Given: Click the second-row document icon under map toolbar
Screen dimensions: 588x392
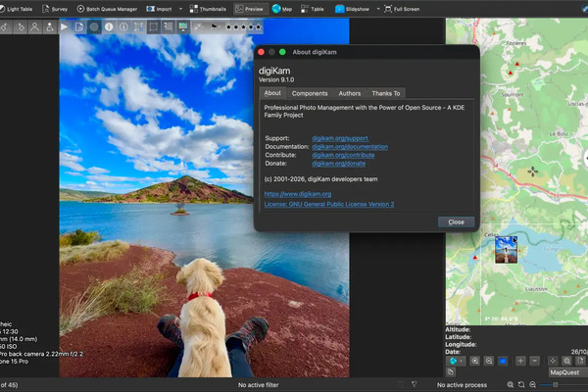Looking at the screenshot, I should 451,372.
